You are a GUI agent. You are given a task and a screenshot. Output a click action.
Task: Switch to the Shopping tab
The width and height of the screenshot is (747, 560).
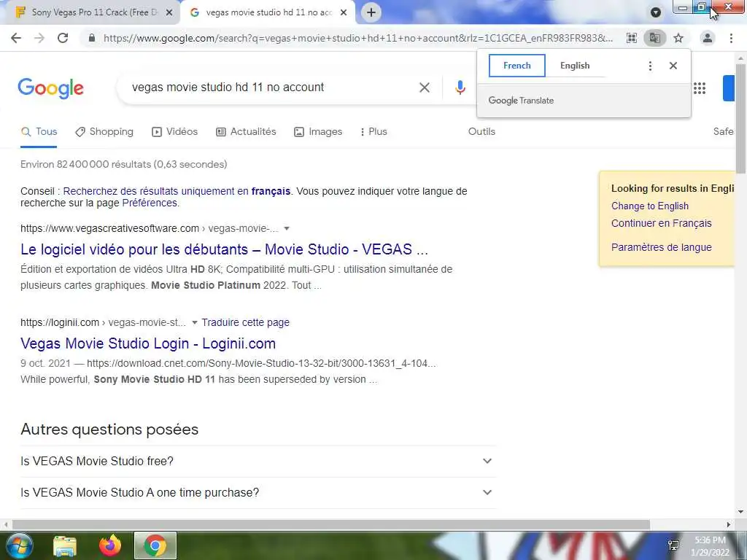[x=104, y=132]
